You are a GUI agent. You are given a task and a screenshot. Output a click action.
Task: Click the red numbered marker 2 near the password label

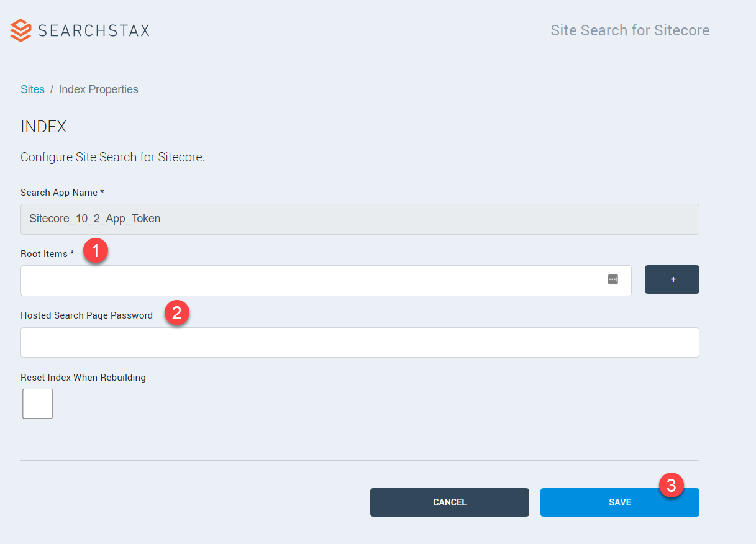tap(177, 313)
